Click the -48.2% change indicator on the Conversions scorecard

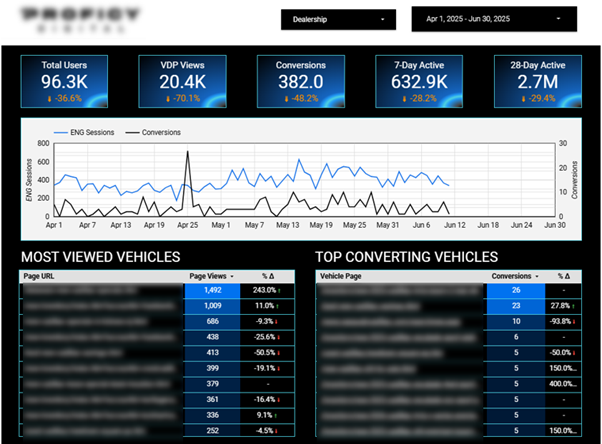[303, 99]
